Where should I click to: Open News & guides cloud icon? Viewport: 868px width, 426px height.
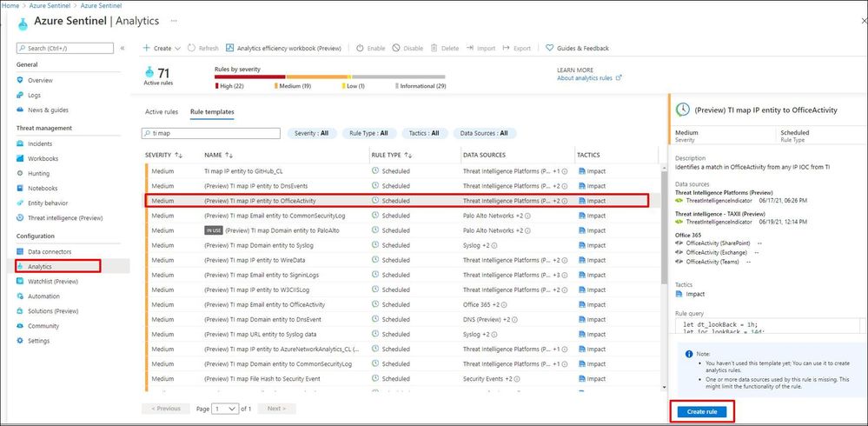point(20,110)
